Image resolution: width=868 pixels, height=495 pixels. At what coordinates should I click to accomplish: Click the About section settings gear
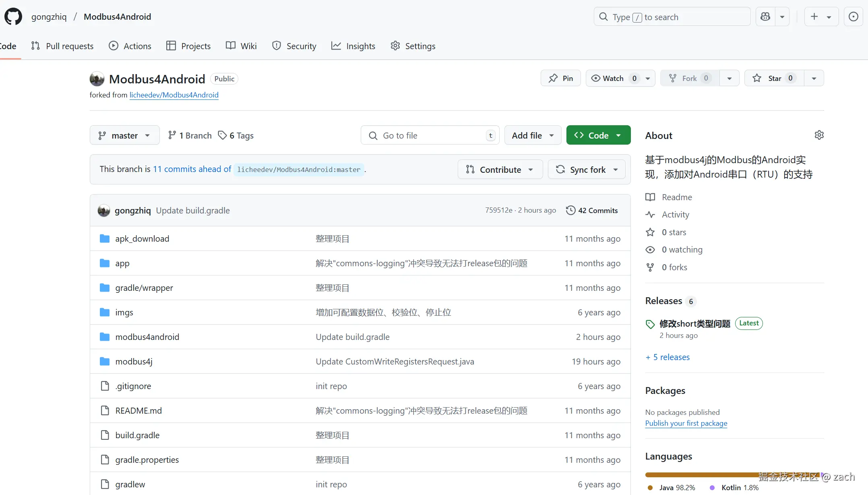tap(819, 135)
